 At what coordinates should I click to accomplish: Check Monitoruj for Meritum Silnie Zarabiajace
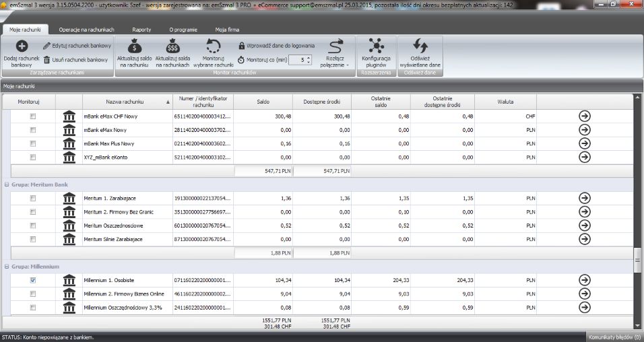(33, 239)
